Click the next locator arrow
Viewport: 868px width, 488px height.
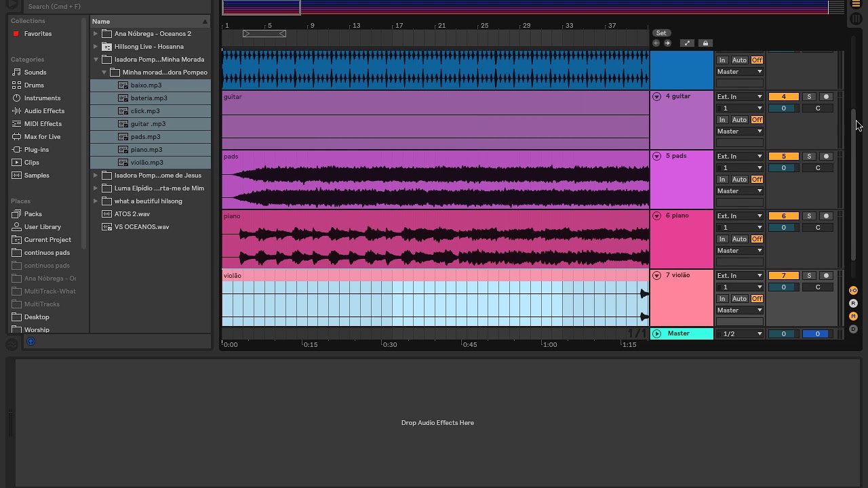click(x=667, y=43)
